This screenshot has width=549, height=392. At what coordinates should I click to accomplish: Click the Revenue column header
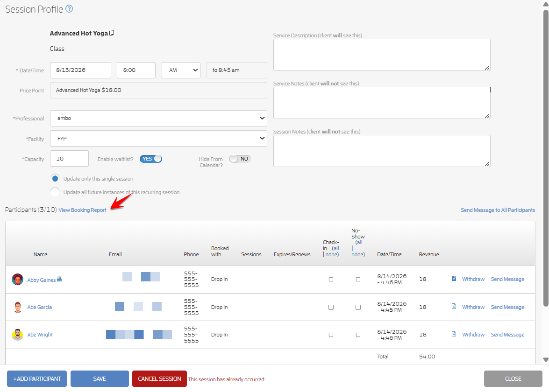[429, 254]
